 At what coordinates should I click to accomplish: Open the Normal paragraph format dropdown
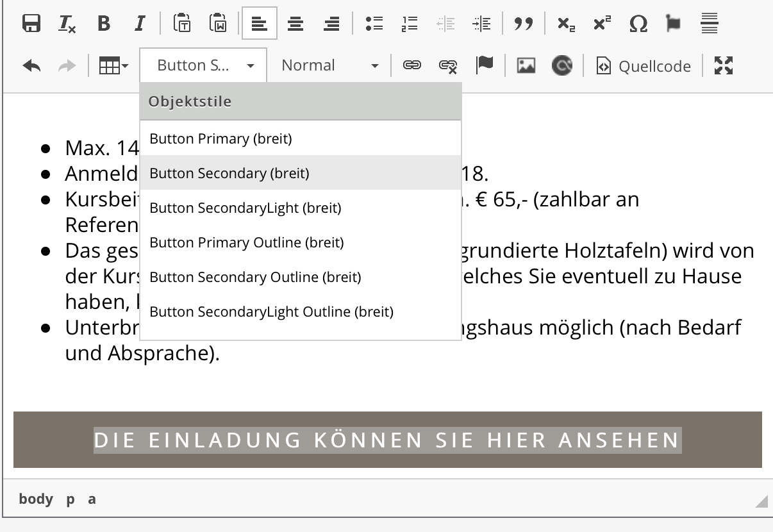pos(329,65)
